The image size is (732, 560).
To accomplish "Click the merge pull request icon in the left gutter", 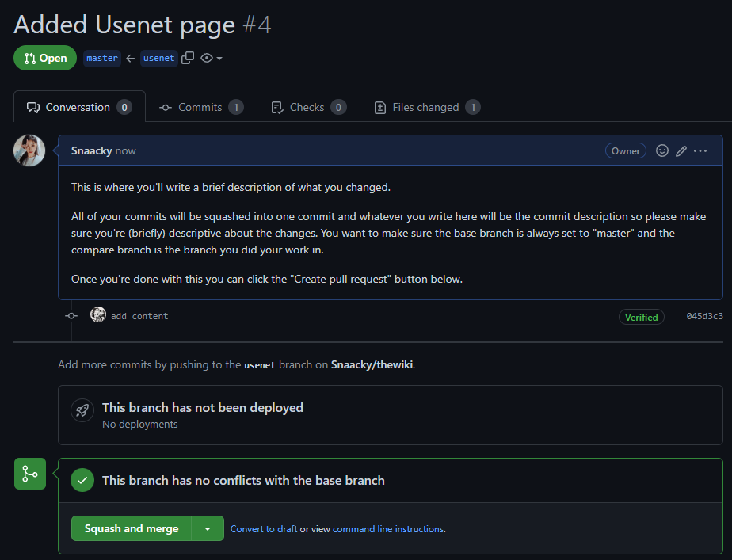I will pyautogui.click(x=29, y=473).
